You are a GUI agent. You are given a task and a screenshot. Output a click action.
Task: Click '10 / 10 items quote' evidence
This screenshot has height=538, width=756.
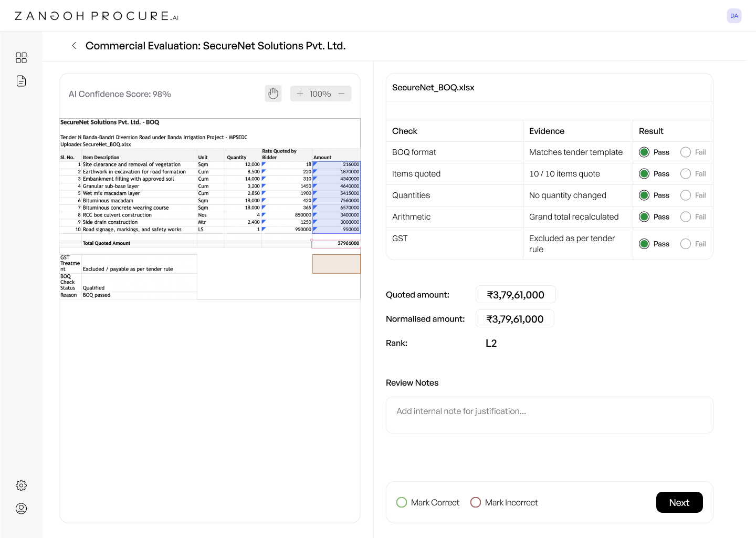click(x=564, y=174)
